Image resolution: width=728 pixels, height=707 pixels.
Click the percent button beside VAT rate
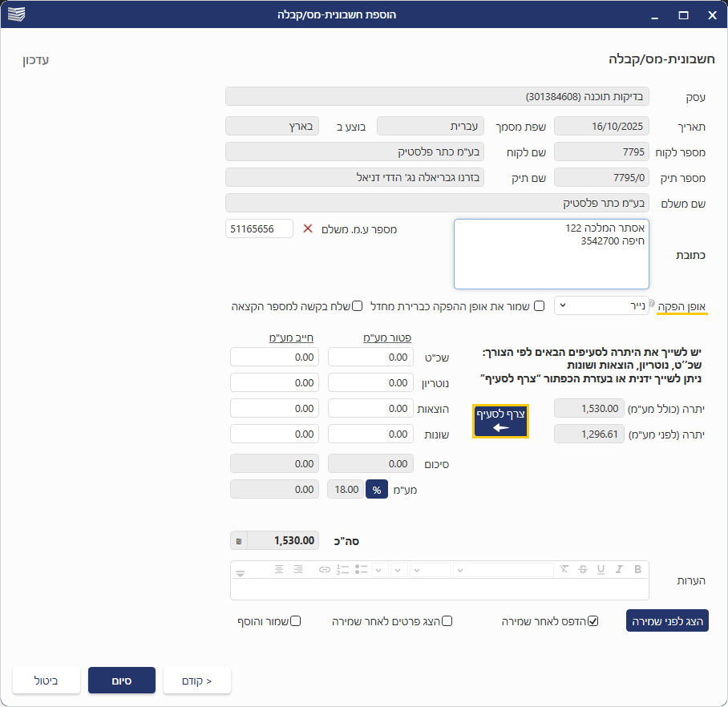click(x=376, y=489)
